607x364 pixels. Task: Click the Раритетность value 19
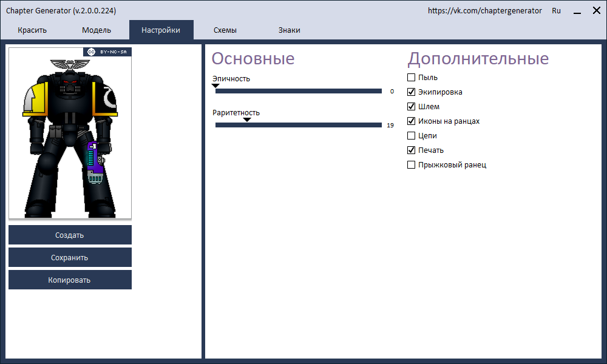tap(390, 125)
